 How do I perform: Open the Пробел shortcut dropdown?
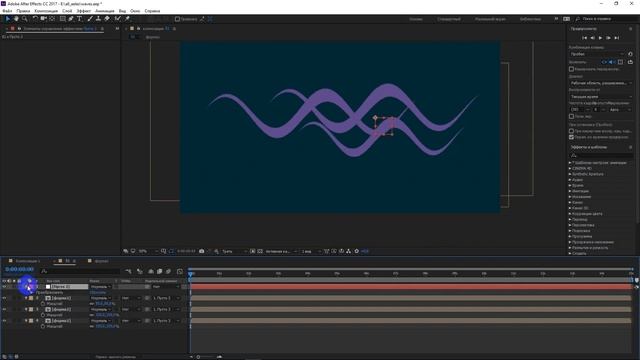[597, 54]
